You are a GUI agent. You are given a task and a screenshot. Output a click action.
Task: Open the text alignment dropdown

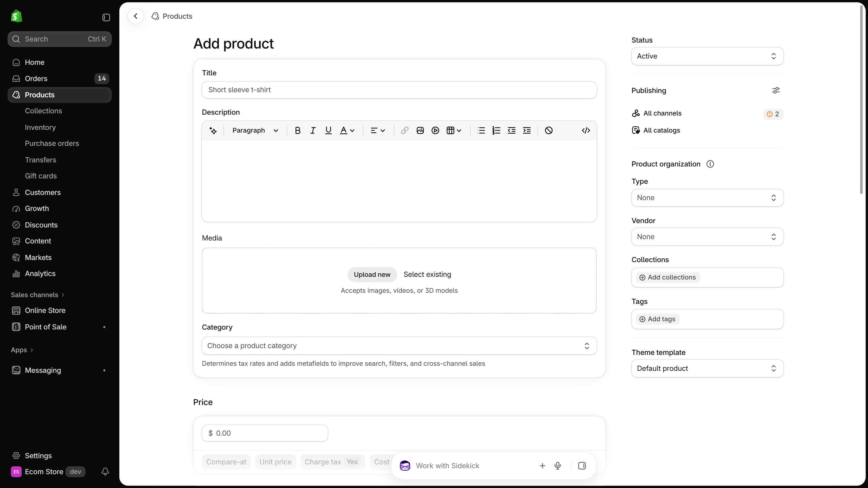[x=378, y=130]
